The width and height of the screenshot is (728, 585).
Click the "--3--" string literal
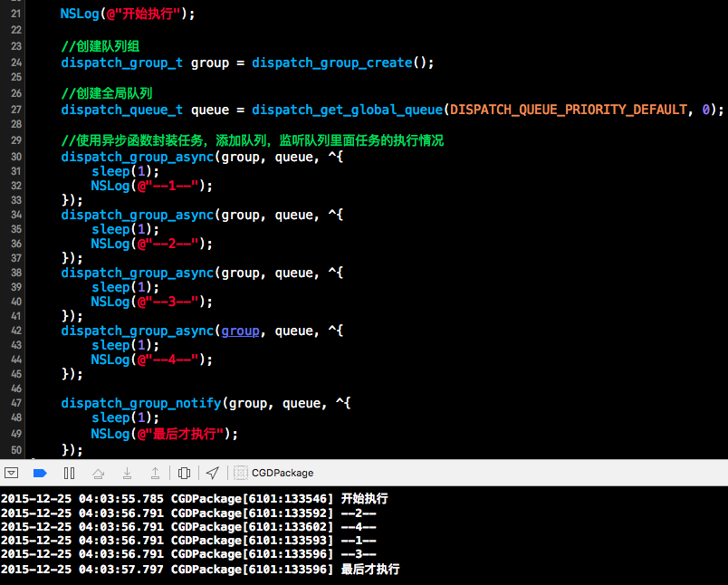[168, 302]
